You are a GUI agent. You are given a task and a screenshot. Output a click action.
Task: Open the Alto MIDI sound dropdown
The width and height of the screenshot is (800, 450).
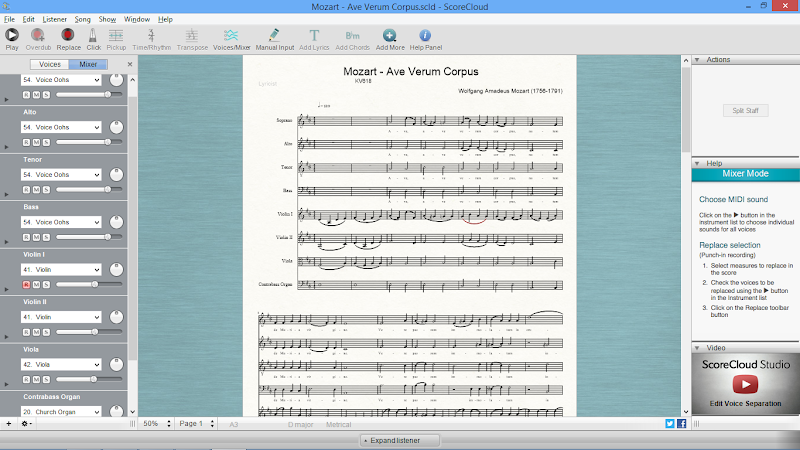tap(61, 127)
